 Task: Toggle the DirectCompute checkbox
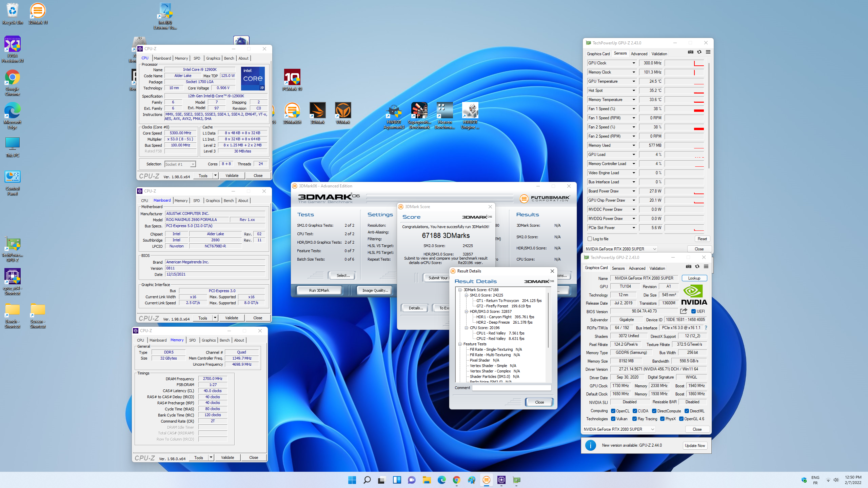point(654,411)
